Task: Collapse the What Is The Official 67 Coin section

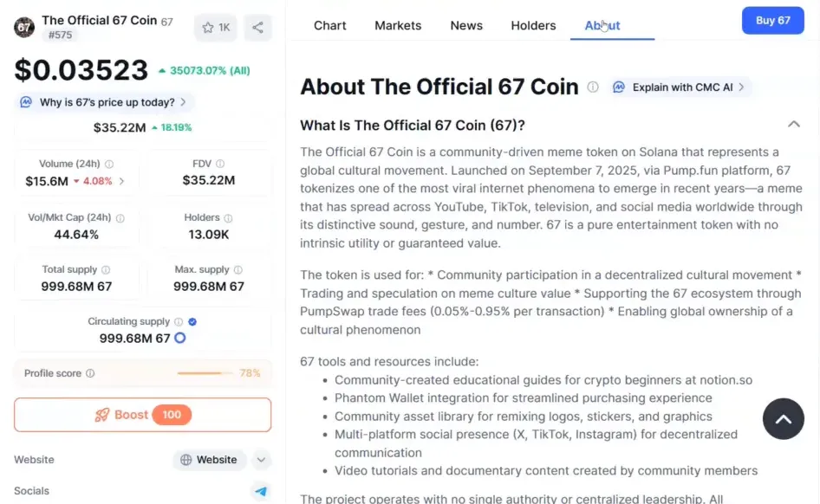Action: pos(794,124)
